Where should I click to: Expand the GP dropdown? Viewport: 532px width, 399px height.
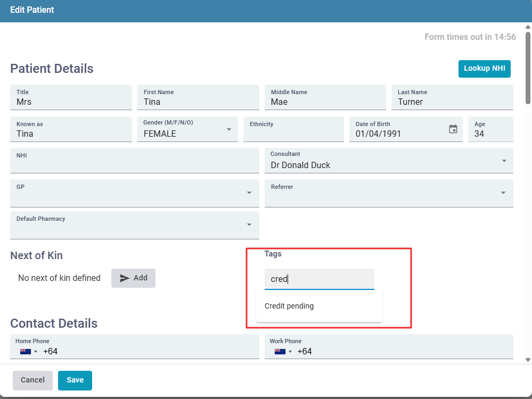249,193
